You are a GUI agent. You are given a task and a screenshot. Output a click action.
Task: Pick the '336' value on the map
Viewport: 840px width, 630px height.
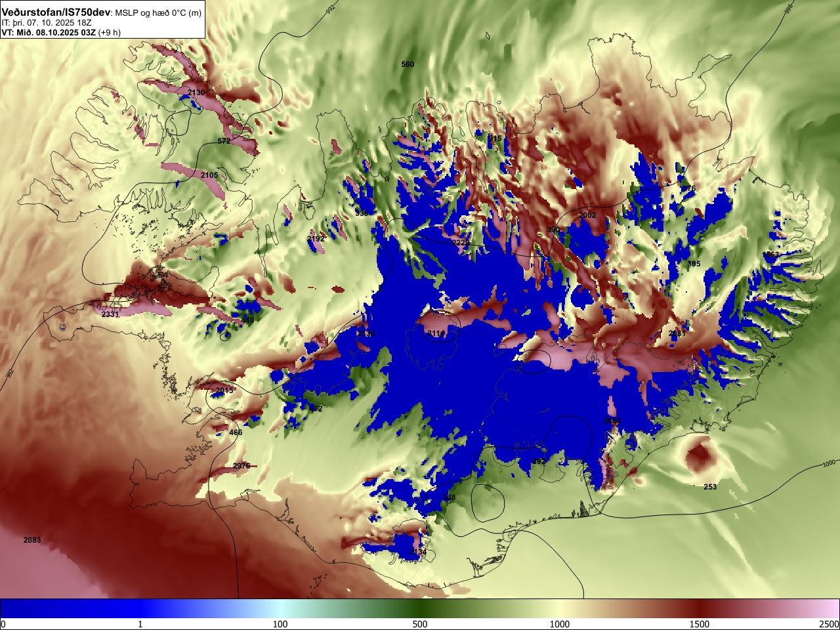[x=362, y=213]
